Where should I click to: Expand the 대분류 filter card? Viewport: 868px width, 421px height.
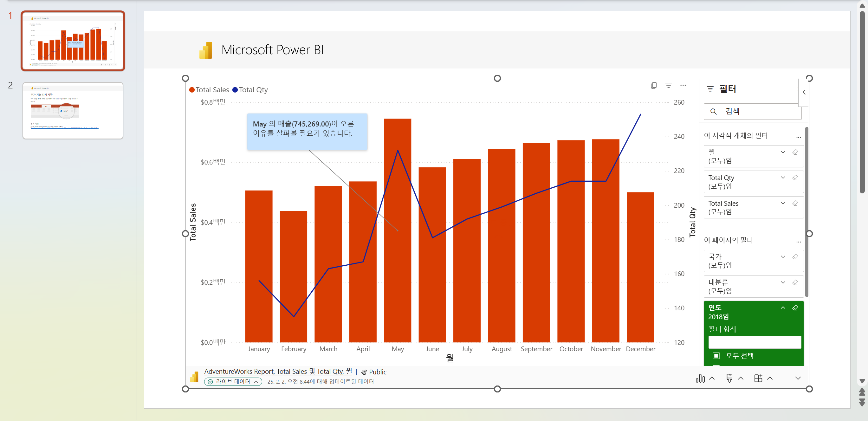click(x=783, y=282)
